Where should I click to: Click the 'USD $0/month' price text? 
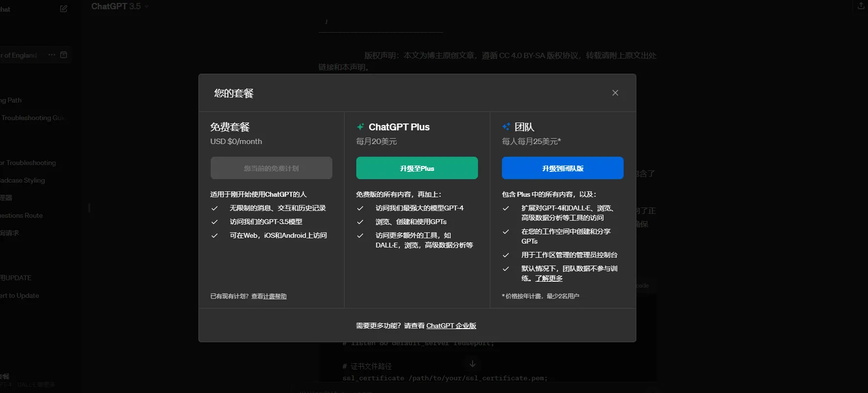pyautogui.click(x=236, y=142)
